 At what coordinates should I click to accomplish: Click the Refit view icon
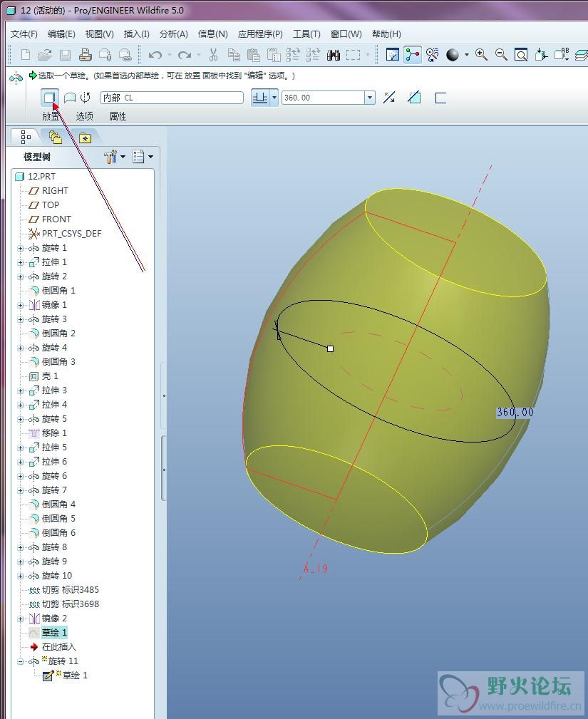tap(521, 55)
